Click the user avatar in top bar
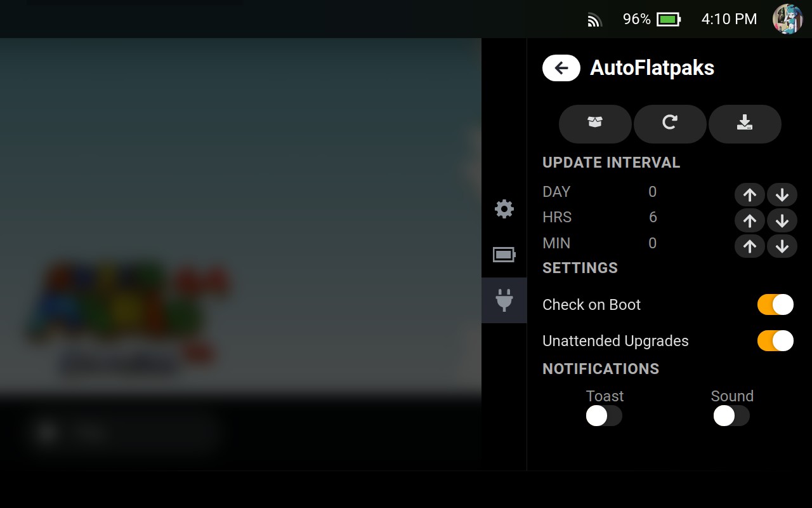 click(788, 19)
